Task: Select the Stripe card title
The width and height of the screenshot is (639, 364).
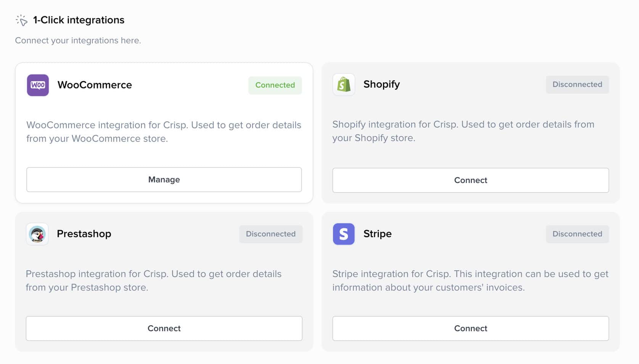Action: (377, 234)
